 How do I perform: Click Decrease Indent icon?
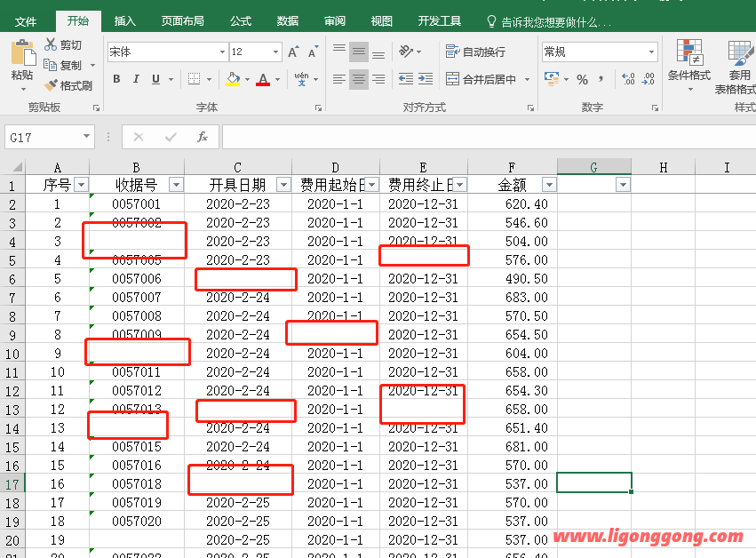(x=406, y=79)
